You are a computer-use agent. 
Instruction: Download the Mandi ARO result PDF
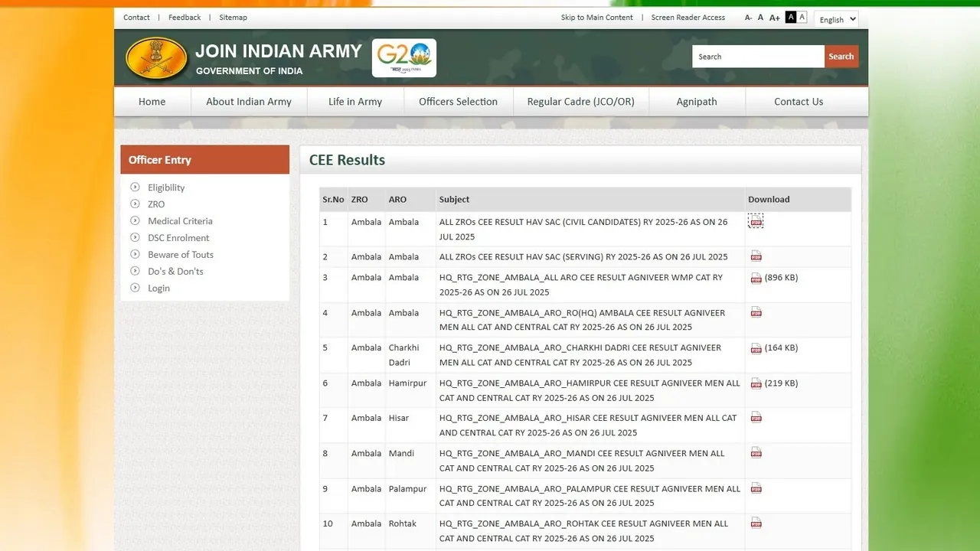(x=756, y=452)
